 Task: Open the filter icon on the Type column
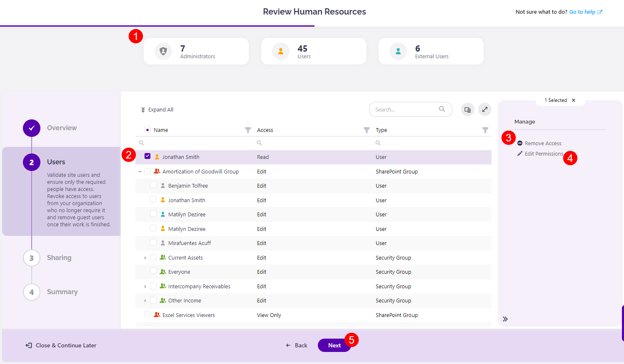tap(485, 130)
